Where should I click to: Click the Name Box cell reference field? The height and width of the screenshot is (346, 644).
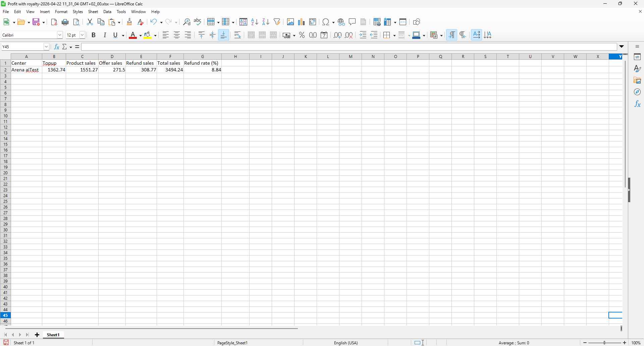click(x=22, y=47)
